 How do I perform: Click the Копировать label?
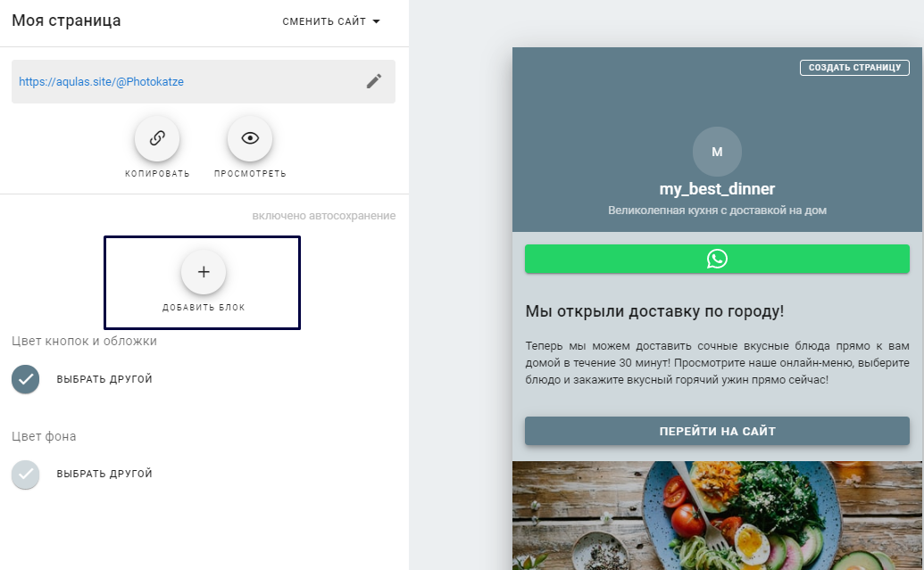[x=157, y=174]
